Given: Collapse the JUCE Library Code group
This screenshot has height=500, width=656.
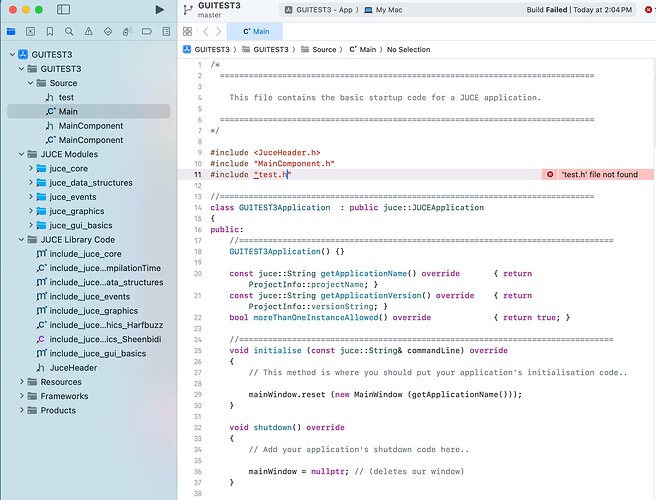Looking at the screenshot, I should pyautogui.click(x=21, y=239).
